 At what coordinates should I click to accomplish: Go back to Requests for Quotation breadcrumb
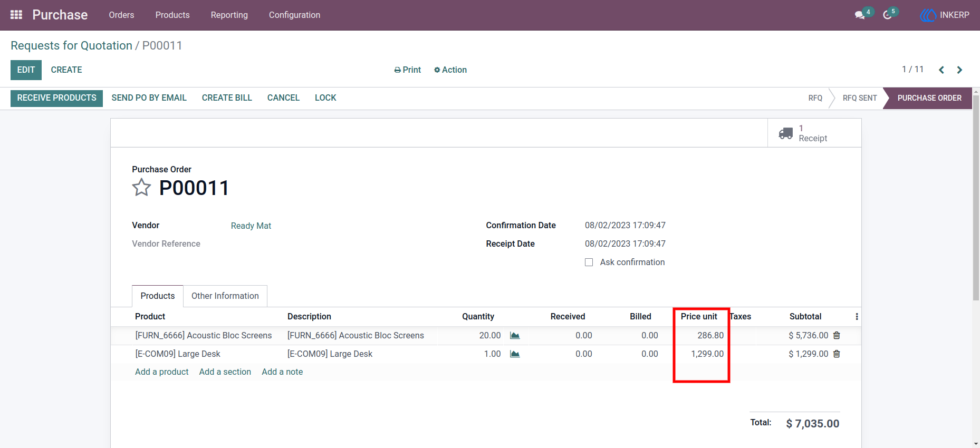pyautogui.click(x=71, y=46)
